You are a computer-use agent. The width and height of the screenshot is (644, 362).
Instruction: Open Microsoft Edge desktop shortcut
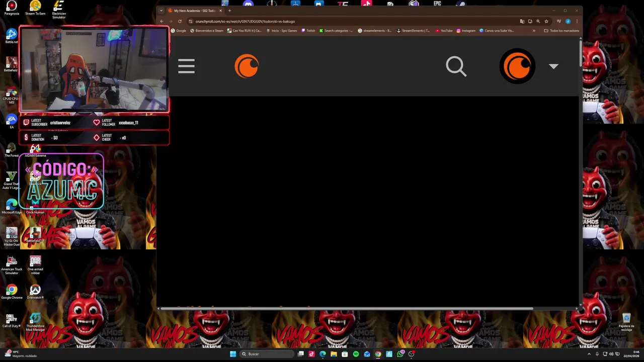coord(12,207)
